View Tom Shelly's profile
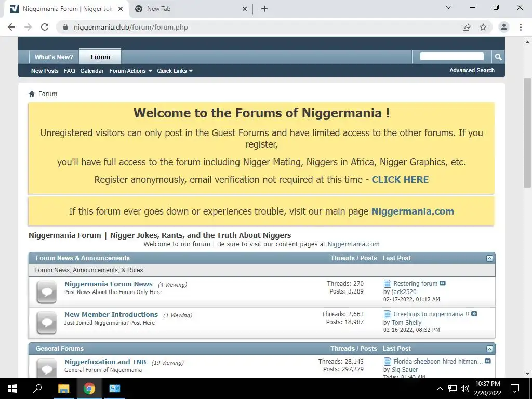 [x=406, y=322]
